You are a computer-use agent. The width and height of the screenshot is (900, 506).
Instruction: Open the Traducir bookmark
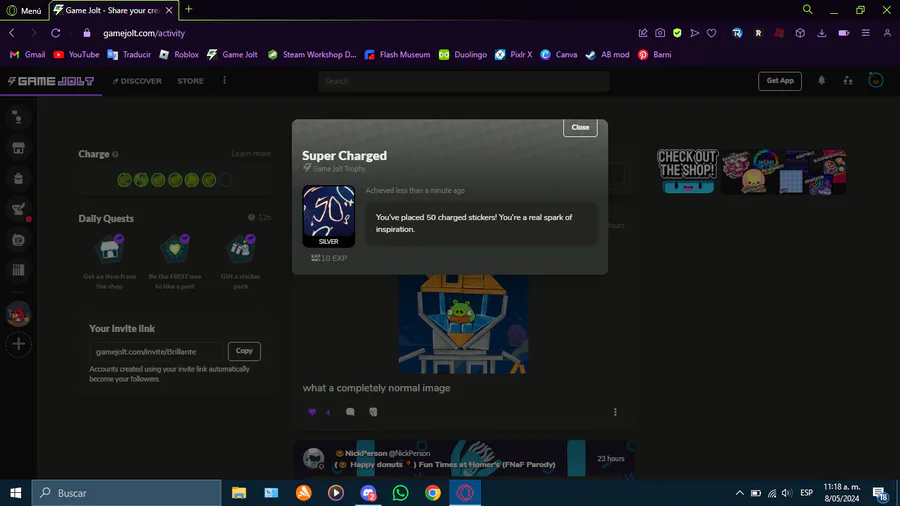pyautogui.click(x=129, y=55)
